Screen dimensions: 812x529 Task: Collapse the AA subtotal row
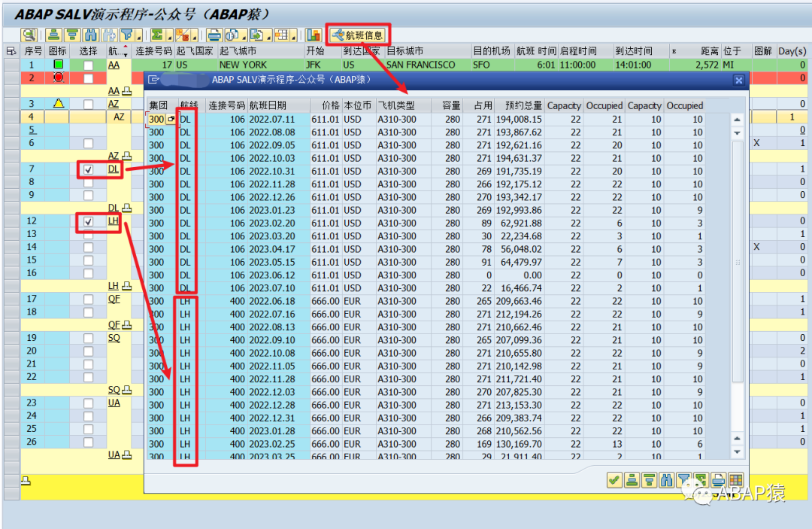click(x=127, y=91)
